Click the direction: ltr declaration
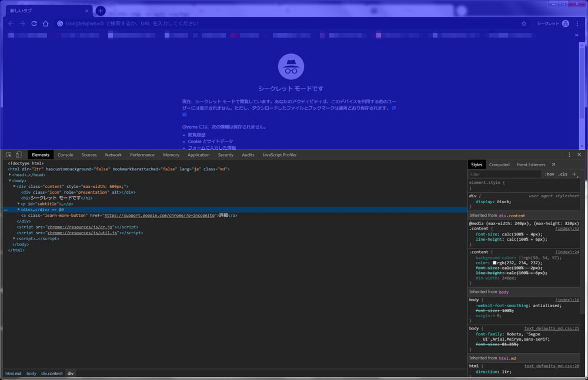The width and height of the screenshot is (588, 380). (493, 372)
